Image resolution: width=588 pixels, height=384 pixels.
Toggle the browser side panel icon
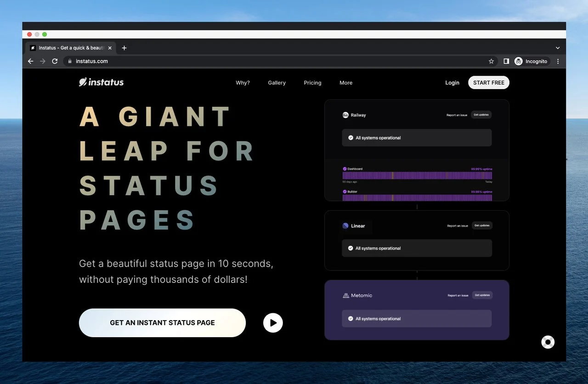point(506,61)
